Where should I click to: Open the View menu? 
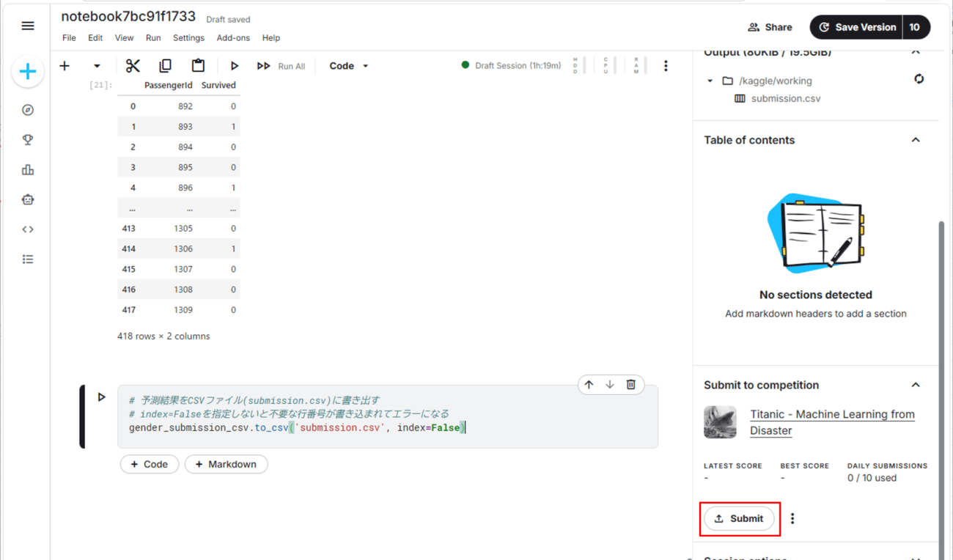pyautogui.click(x=125, y=38)
